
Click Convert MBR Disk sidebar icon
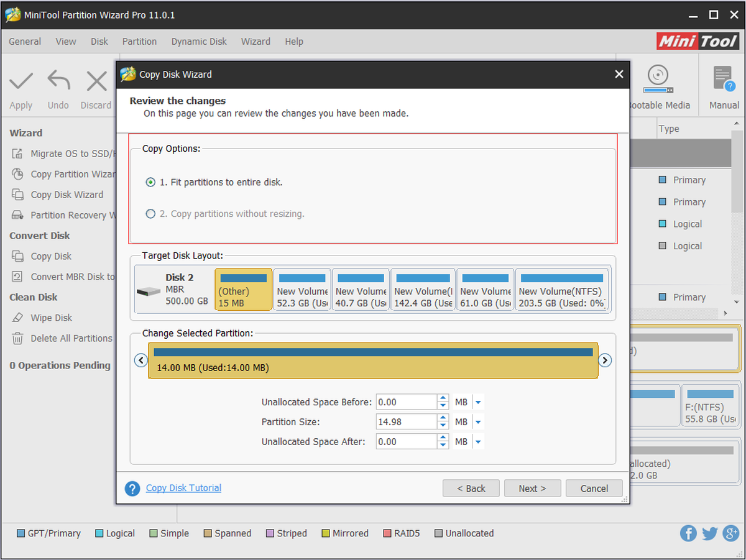coord(19,277)
